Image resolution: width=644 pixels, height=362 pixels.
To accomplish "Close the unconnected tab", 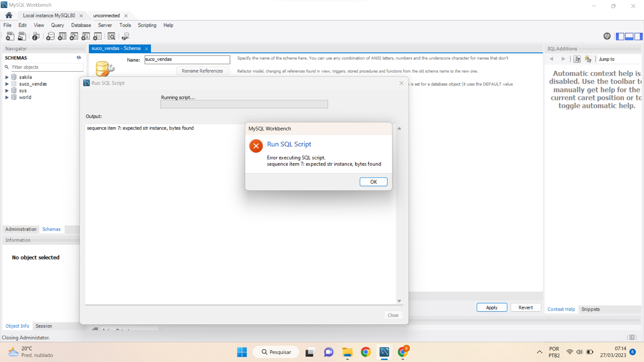I will (x=126, y=16).
